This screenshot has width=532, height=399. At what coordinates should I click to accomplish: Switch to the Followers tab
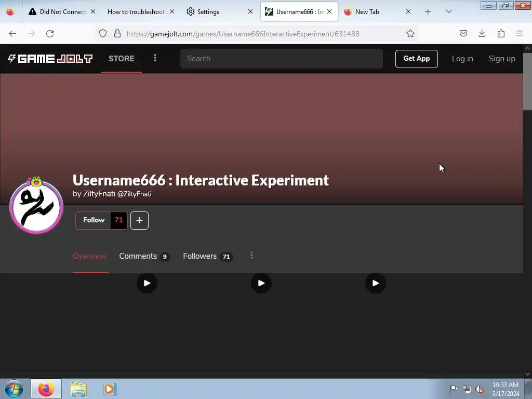pos(208,256)
